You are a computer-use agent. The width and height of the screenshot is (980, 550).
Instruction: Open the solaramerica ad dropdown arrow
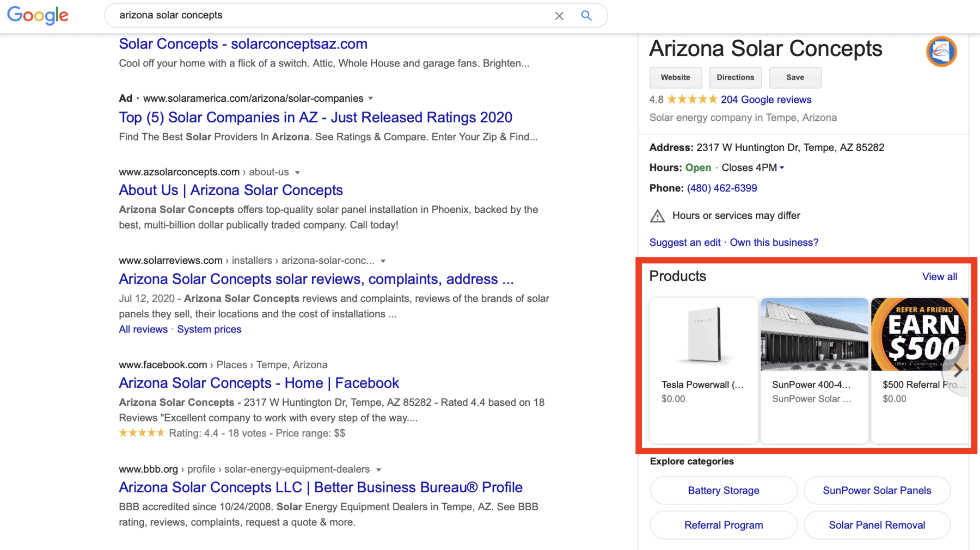click(371, 98)
